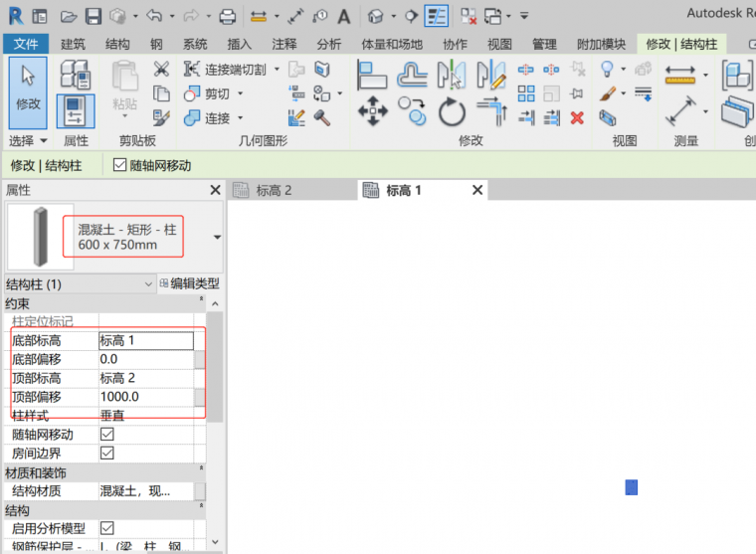Click the red Delete X icon
The height and width of the screenshot is (554, 756).
577,117
